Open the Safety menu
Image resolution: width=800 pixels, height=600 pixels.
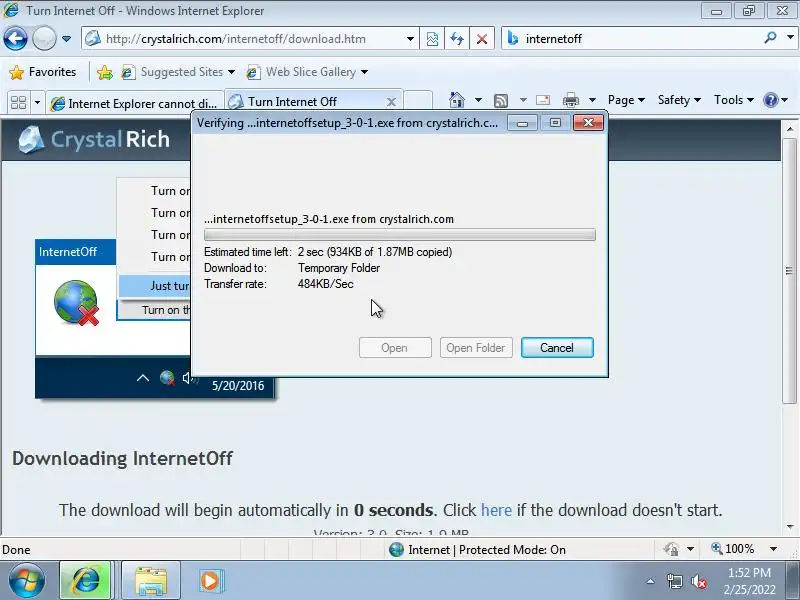point(679,100)
